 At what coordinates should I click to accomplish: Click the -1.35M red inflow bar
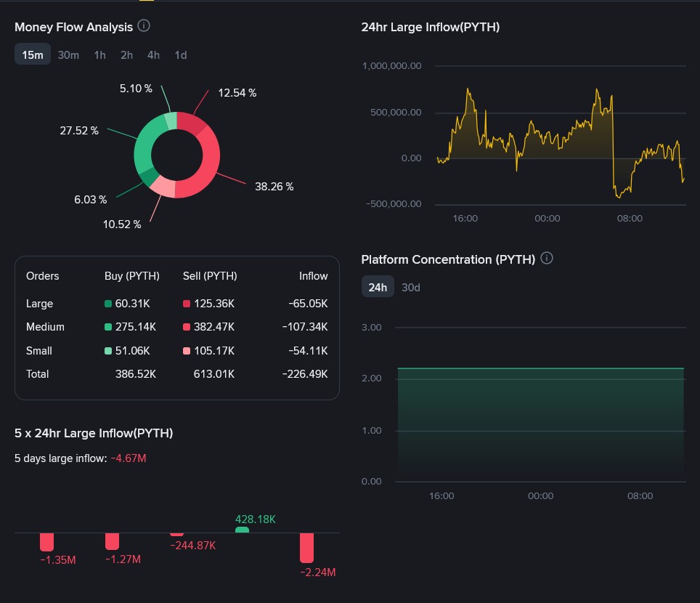pos(47,541)
